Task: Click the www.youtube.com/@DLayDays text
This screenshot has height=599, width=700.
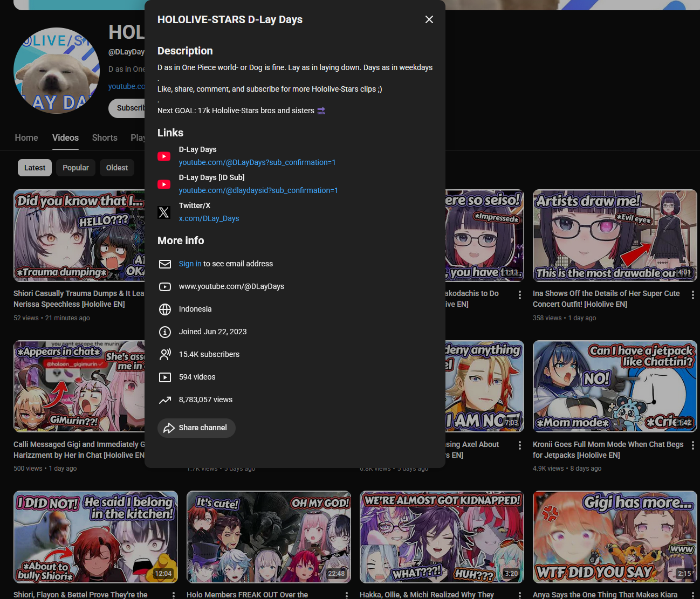Action: tap(231, 286)
